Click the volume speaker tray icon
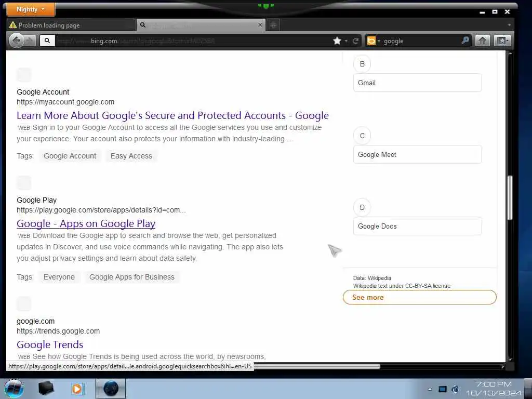532x399 pixels. pyautogui.click(x=455, y=389)
